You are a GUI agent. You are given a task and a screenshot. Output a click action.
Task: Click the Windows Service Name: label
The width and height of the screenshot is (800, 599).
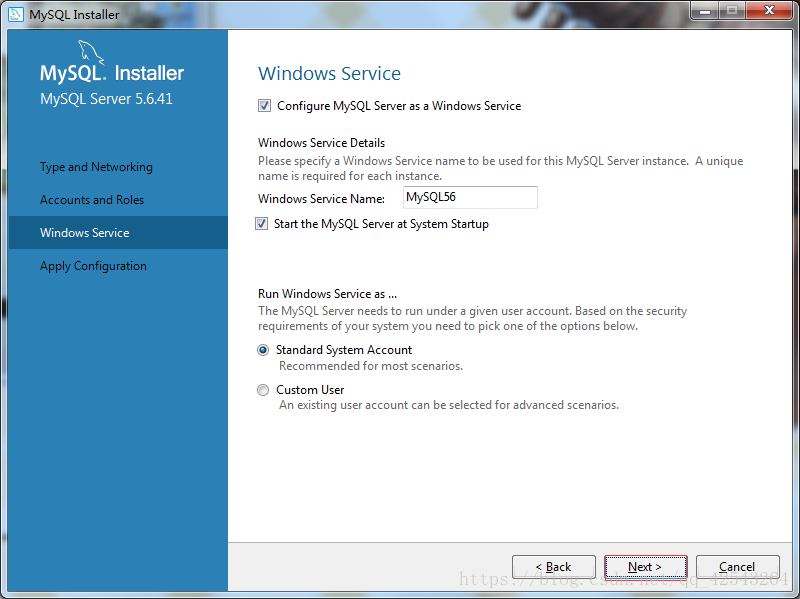(321, 198)
